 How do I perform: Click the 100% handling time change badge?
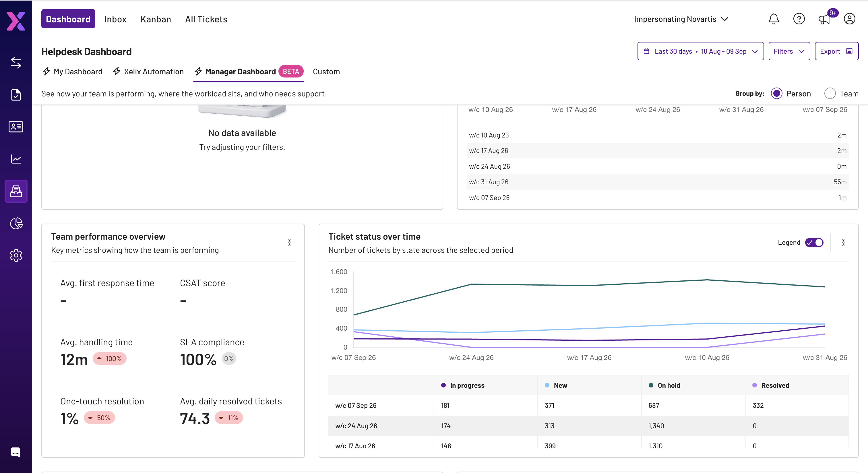pyautogui.click(x=110, y=359)
